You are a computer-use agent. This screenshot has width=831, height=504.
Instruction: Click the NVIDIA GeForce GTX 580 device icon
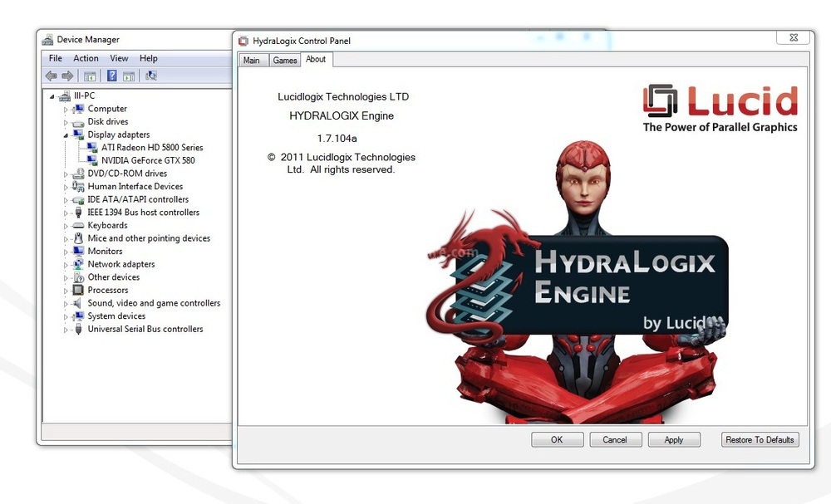pos(92,160)
